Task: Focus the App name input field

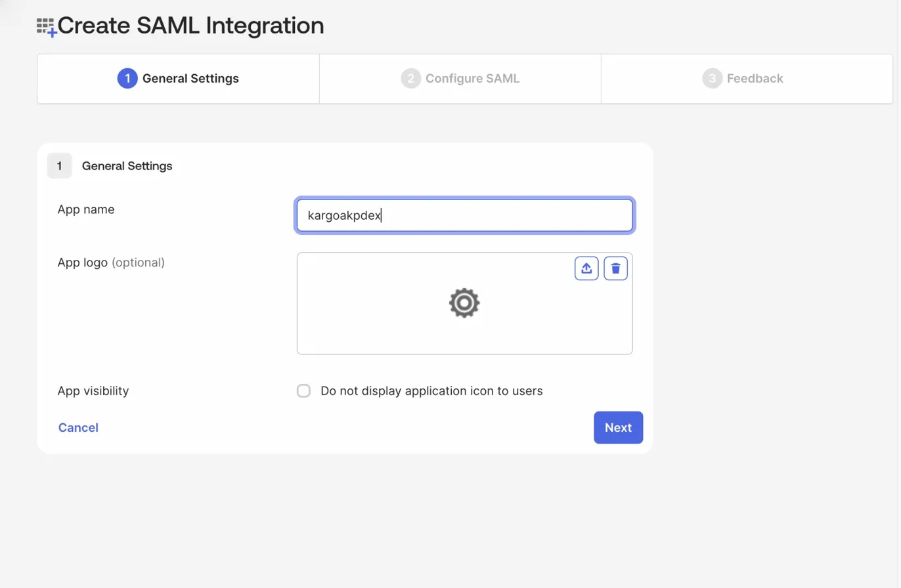Action: pyautogui.click(x=464, y=215)
